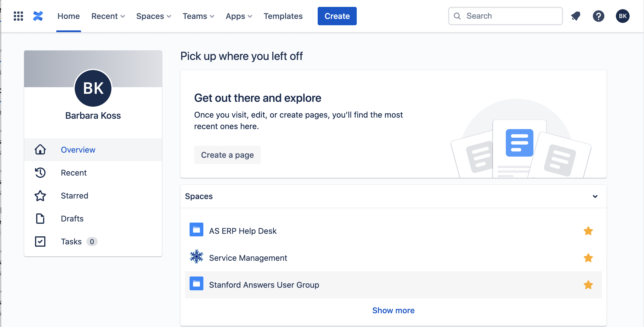Image resolution: width=644 pixels, height=327 pixels.
Task: Unstar the AS ERP Help Desk space
Action: (588, 231)
